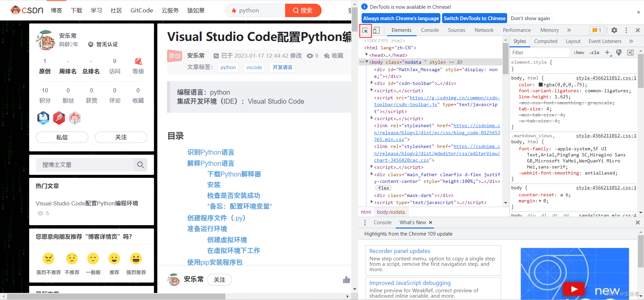Open DevTools settings gear
The width and height of the screenshot is (644, 300).
(x=614, y=30)
